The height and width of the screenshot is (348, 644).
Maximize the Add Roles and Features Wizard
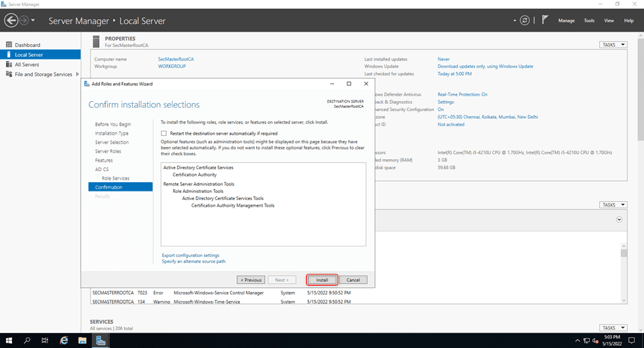pyautogui.click(x=349, y=84)
